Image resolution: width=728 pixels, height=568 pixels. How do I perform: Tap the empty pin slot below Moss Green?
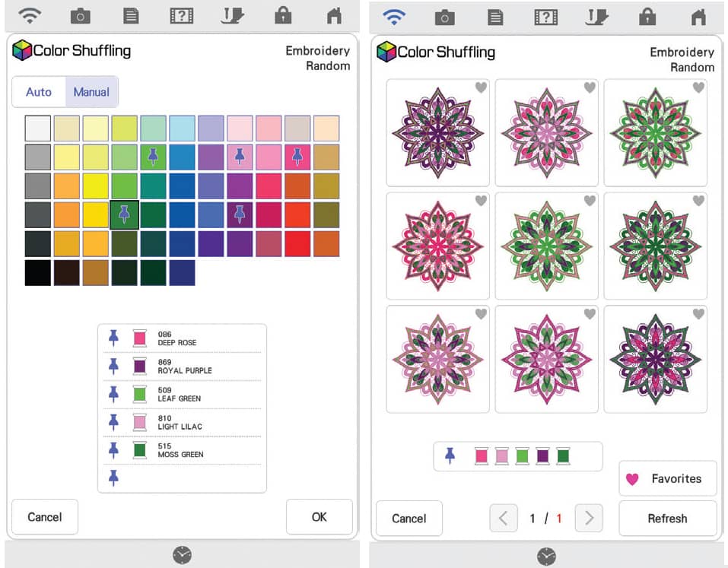[x=113, y=478]
